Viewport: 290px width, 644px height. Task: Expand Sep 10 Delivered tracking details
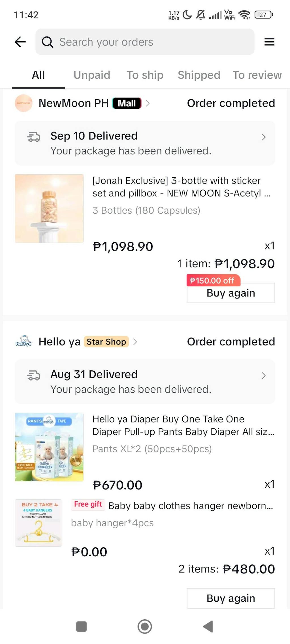pyautogui.click(x=263, y=137)
